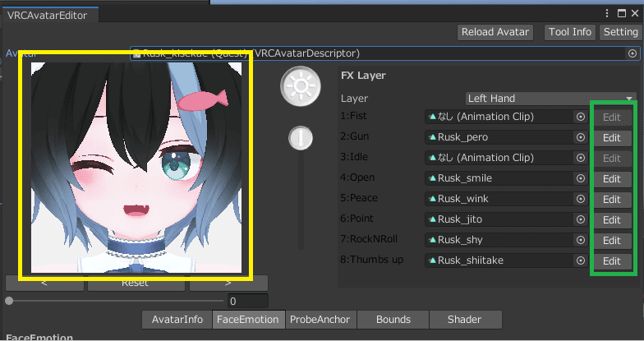Switch to the Shader tab
The width and height of the screenshot is (644, 341).
[465, 320]
